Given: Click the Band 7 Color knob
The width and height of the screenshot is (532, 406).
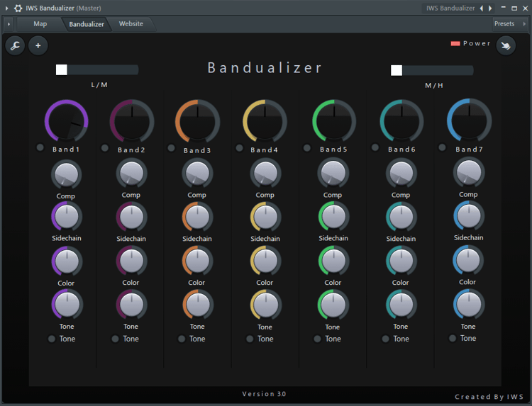Looking at the screenshot, I should pyautogui.click(x=468, y=260).
